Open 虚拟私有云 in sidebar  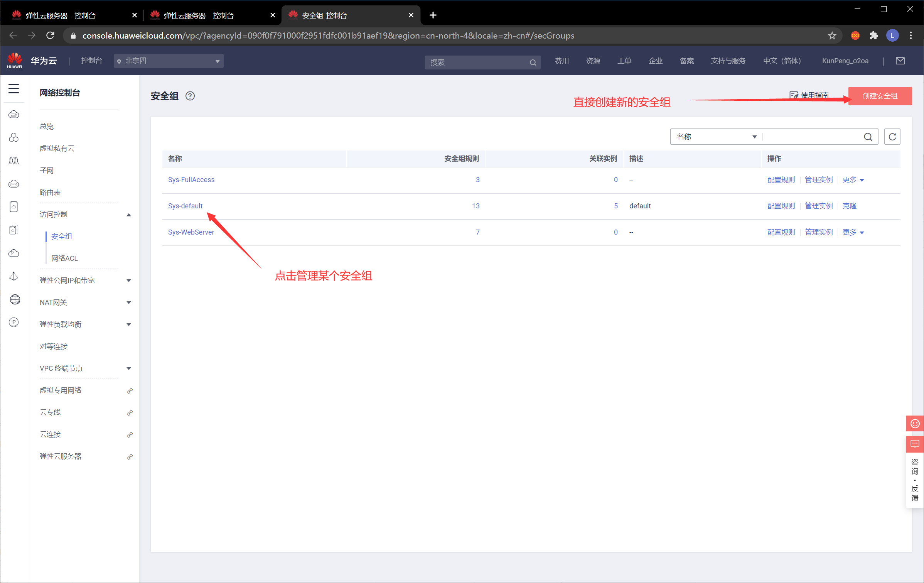coord(57,149)
